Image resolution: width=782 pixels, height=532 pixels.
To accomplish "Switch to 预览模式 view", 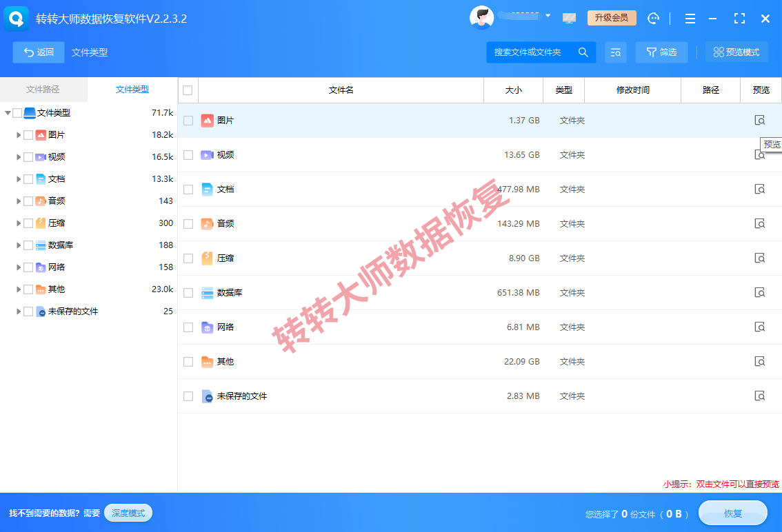I will coord(736,52).
